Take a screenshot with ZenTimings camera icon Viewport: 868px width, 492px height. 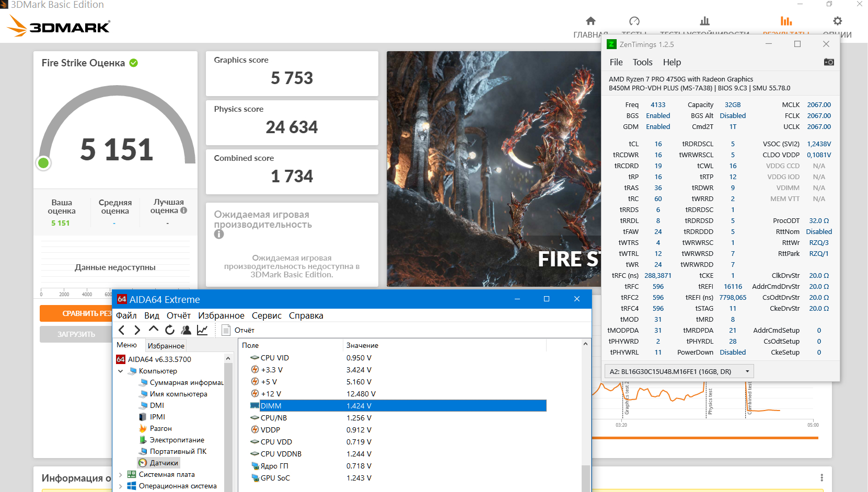tap(829, 62)
